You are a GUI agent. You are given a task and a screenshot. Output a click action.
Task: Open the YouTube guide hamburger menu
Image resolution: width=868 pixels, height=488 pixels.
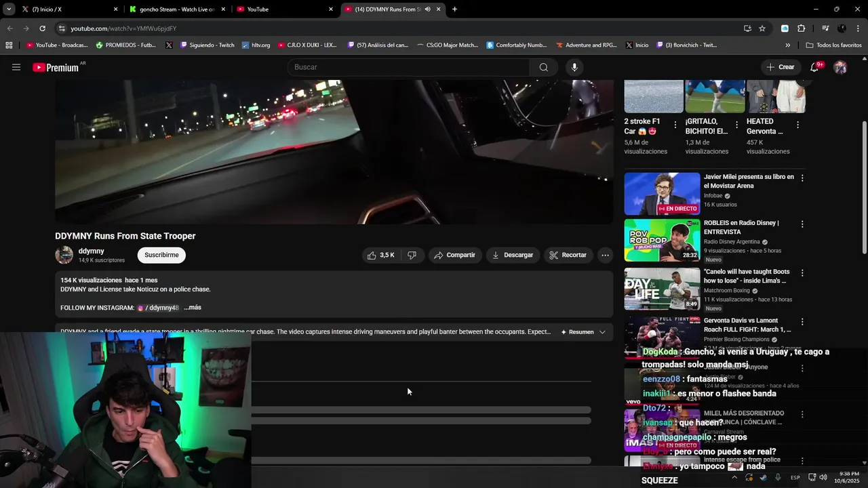pos(16,67)
